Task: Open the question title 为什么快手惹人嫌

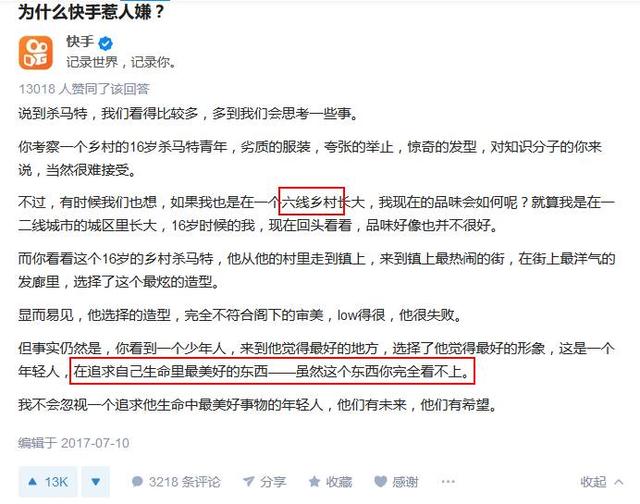Action: 91,11
